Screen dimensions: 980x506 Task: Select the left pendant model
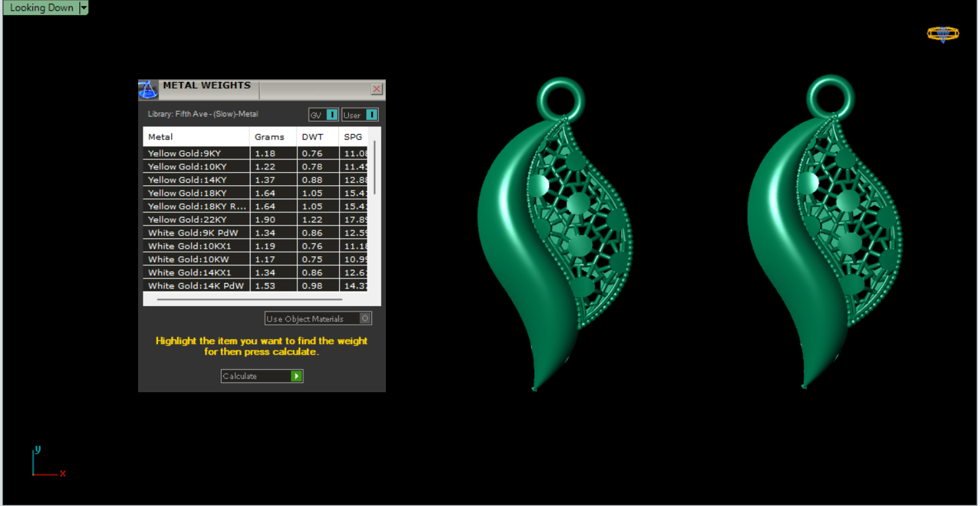coord(555,233)
